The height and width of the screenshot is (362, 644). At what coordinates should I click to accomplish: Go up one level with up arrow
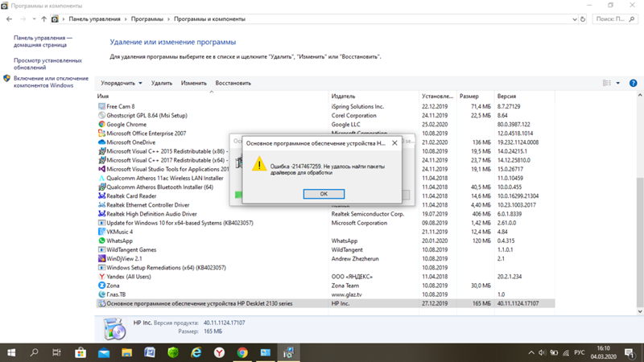[43, 19]
